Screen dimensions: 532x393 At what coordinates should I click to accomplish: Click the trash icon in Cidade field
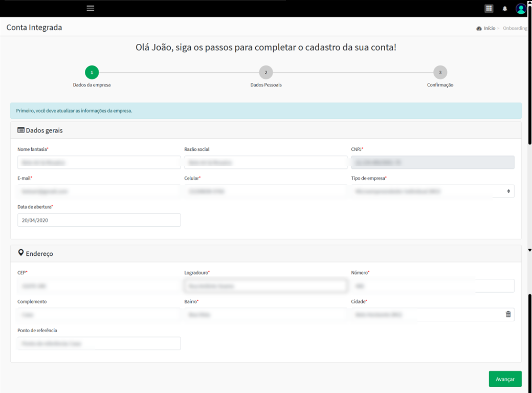tap(508, 314)
